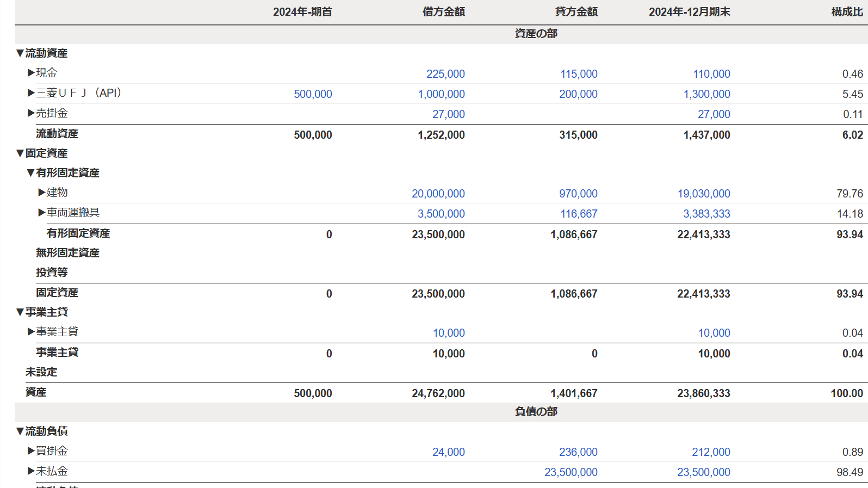The image size is (868, 488).
Task: Open 建物 ending balance 19,030,000
Action: [x=704, y=194]
